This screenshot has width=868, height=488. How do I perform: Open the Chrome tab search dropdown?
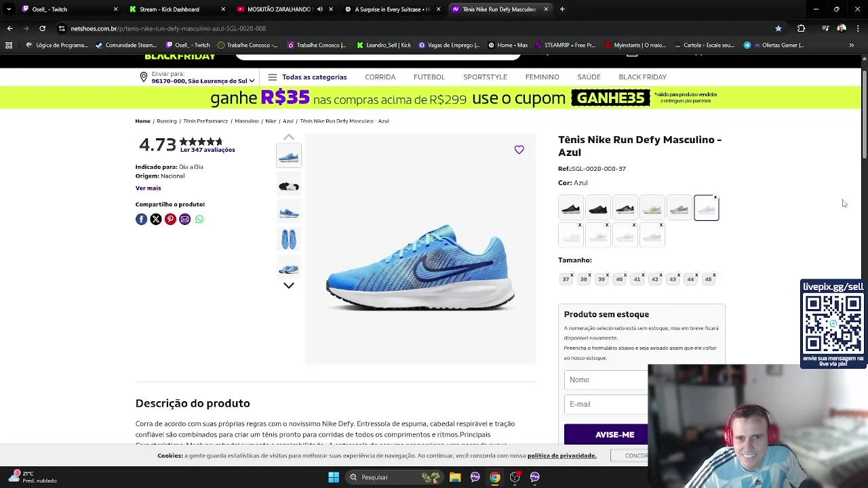tap(9, 9)
